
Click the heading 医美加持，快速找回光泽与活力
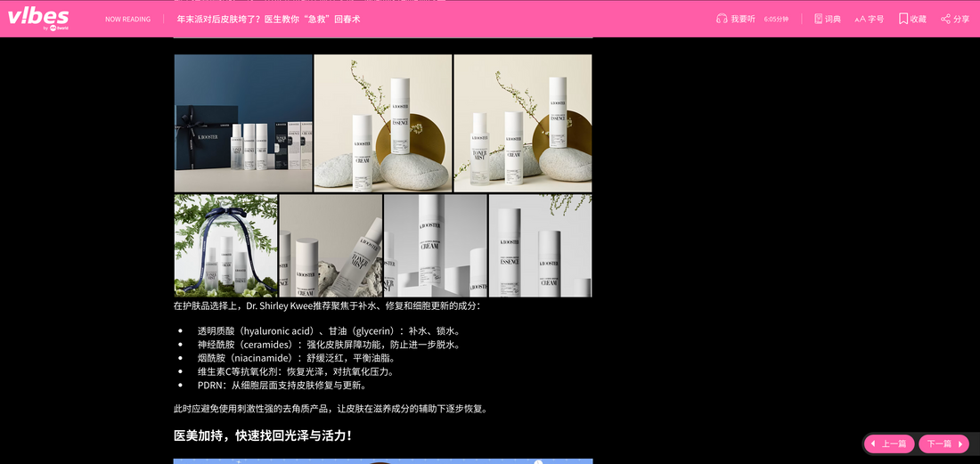(x=263, y=436)
